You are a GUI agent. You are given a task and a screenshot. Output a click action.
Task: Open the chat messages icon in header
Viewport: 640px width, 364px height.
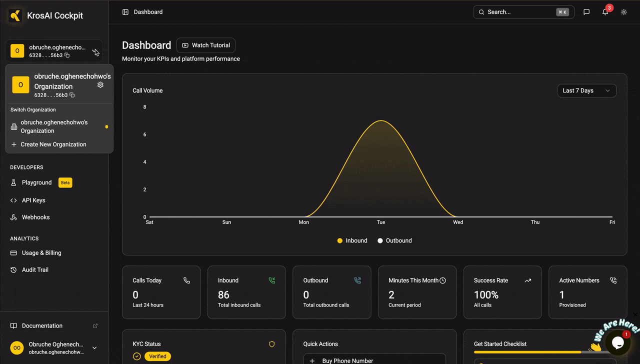586,12
